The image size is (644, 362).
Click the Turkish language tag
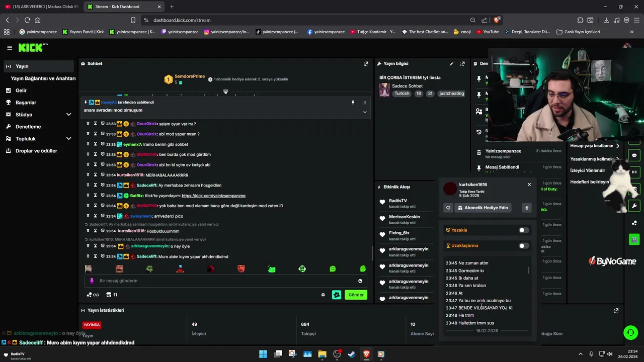402,94
